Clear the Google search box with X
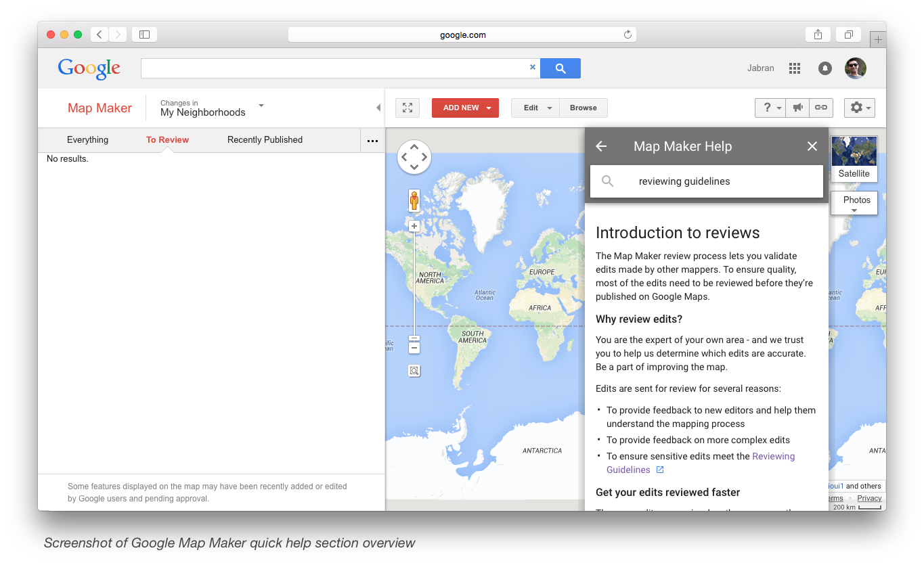Screen dimensions: 924x565 pos(532,68)
